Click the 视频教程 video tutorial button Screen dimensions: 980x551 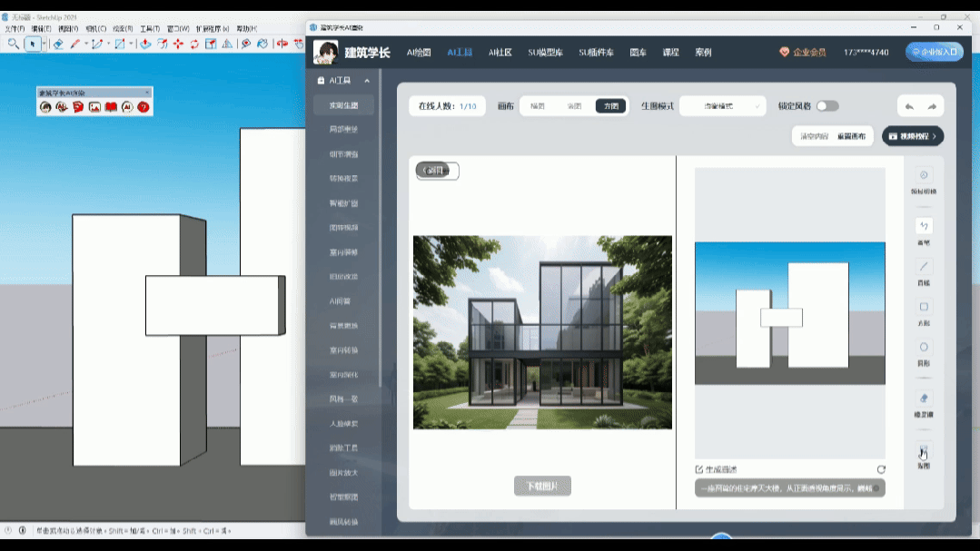click(x=913, y=136)
